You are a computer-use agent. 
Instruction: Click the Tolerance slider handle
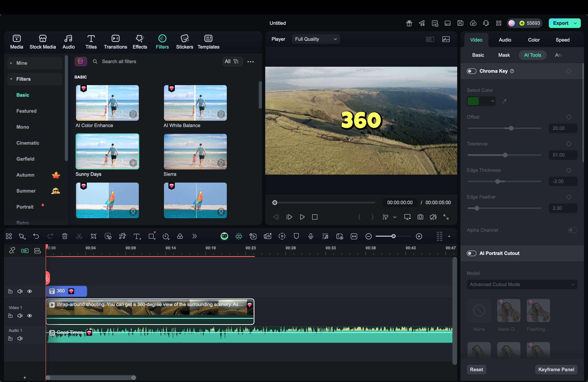click(505, 155)
